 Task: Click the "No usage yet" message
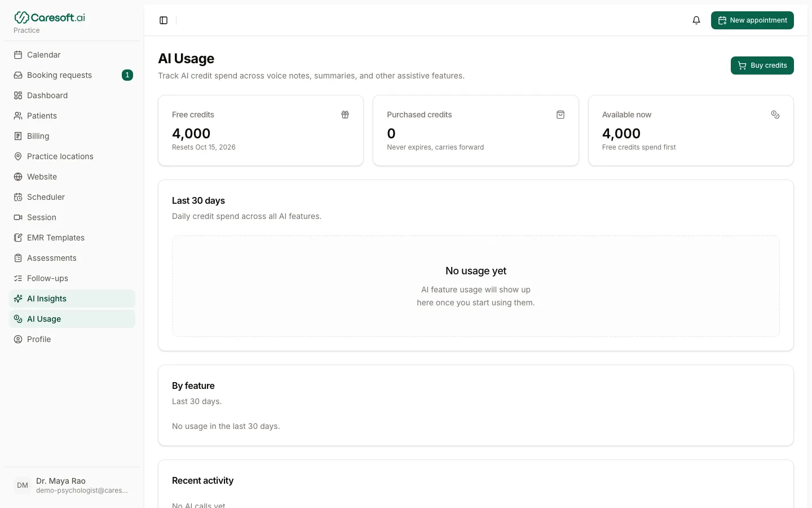[x=476, y=271]
